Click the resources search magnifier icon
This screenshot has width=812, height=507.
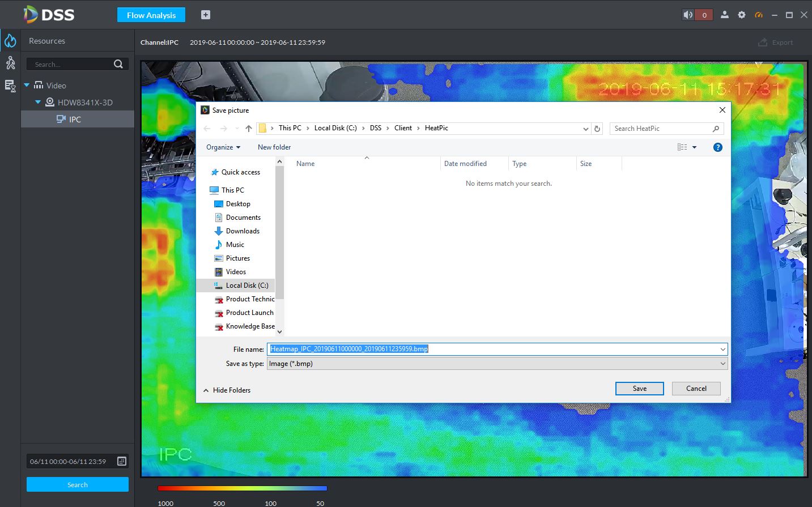118,64
